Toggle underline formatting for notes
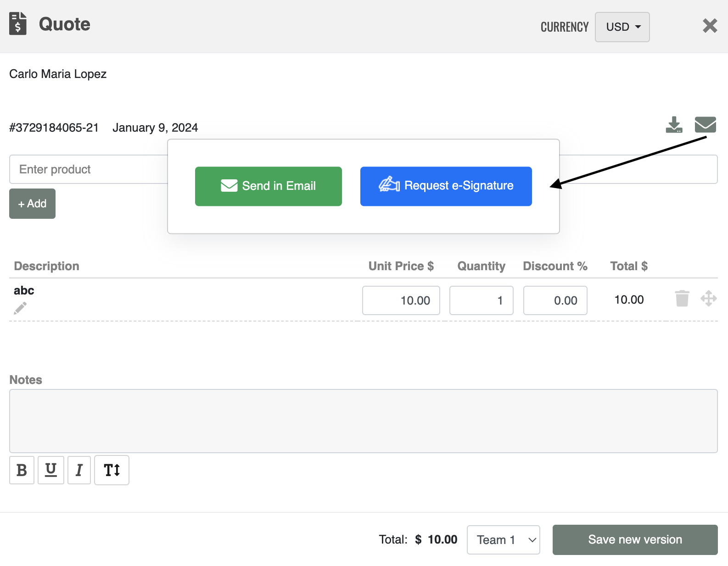This screenshot has height=566, width=728. pyautogui.click(x=51, y=470)
